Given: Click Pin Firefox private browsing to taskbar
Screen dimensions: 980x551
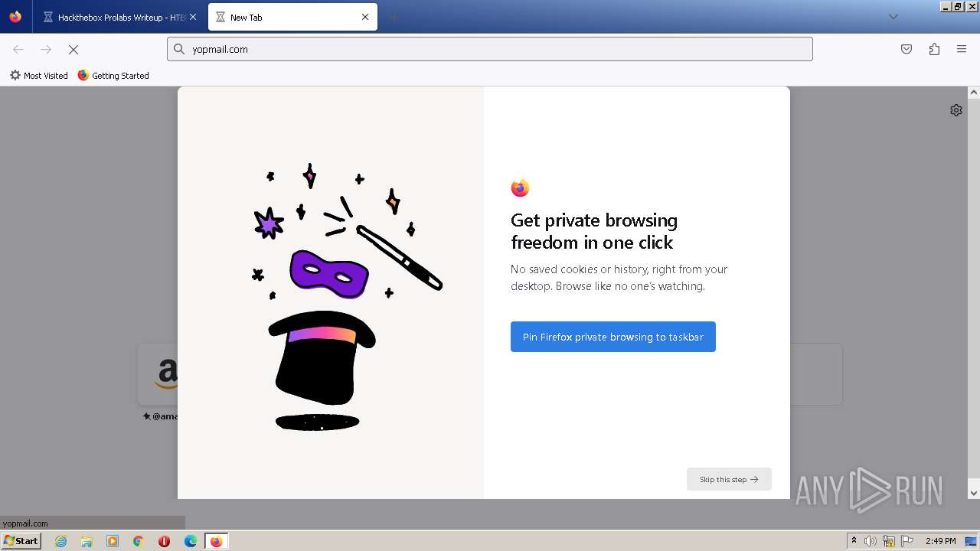Looking at the screenshot, I should (613, 337).
